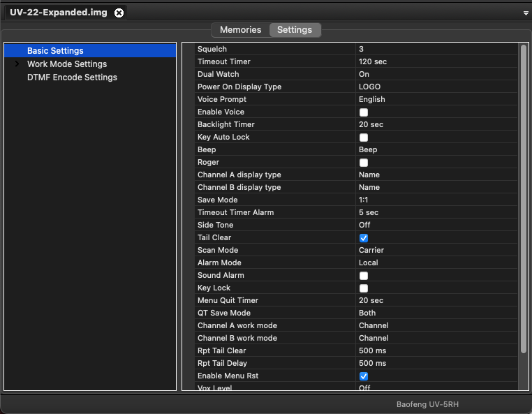Screen dimensions: 532x414
Task: Enable the Sound Alarm checkbox
Action: tap(364, 276)
